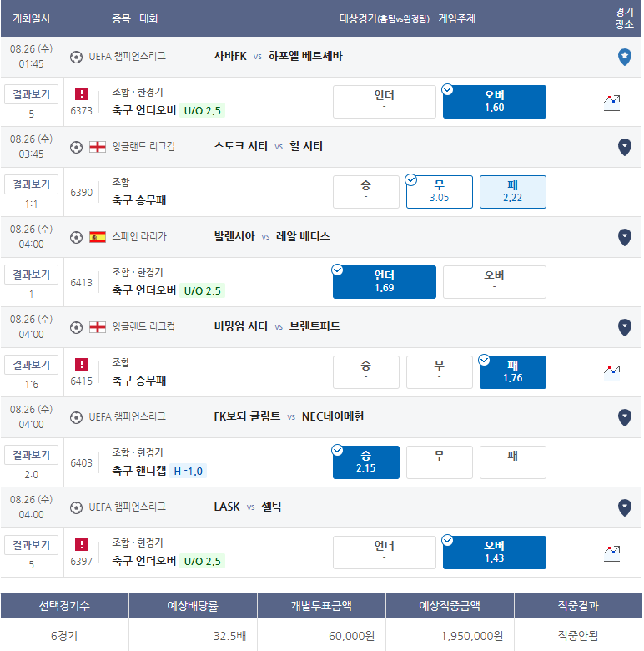Click the 개최일시 column header
The height and width of the screenshot is (651, 644).
[x=31, y=18]
